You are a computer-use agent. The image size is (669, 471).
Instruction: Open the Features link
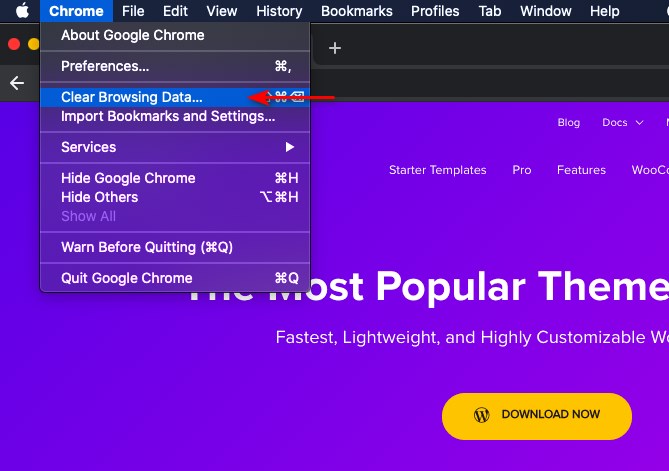(x=581, y=170)
